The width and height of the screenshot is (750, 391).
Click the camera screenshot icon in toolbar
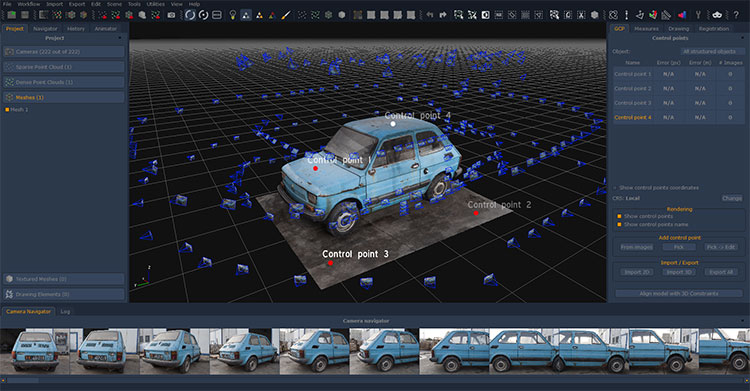coord(171,15)
